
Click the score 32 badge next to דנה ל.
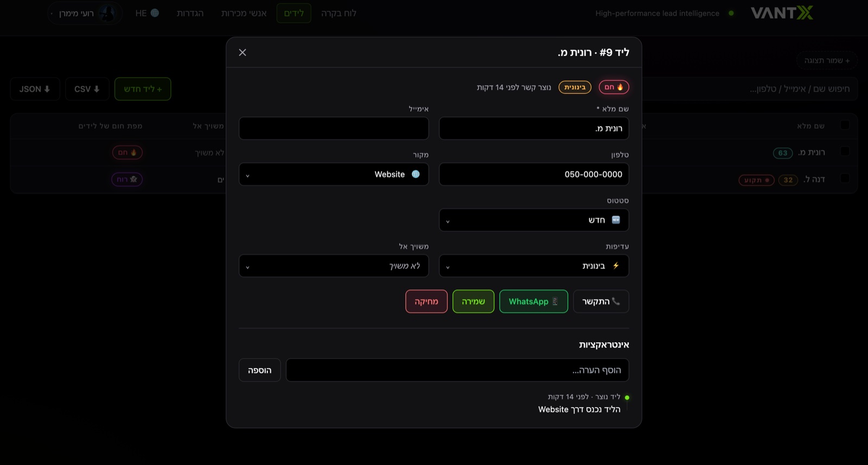788,180
